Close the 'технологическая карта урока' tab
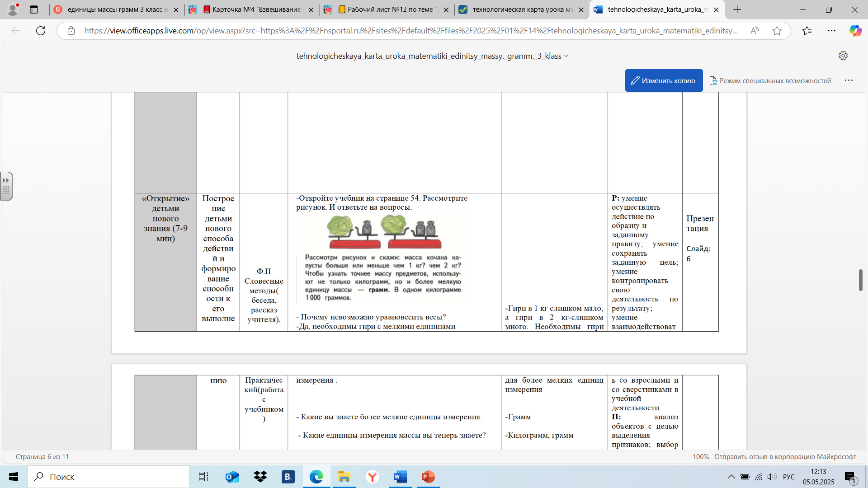 pyautogui.click(x=581, y=9)
